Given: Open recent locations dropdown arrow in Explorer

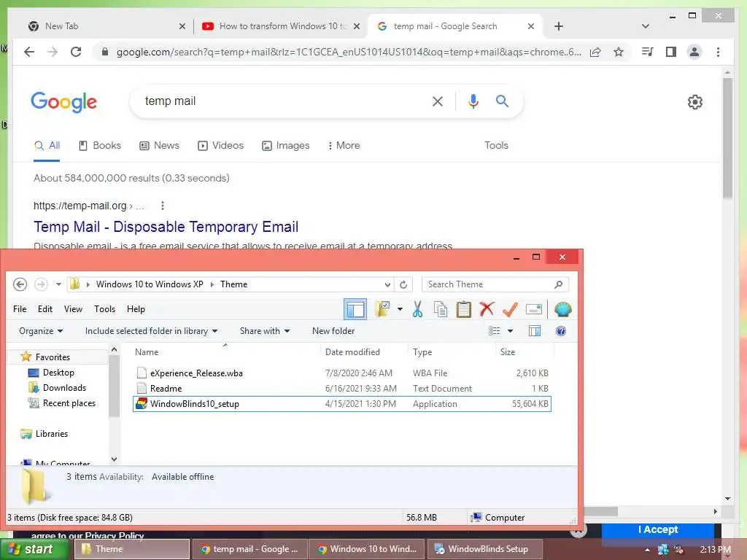Looking at the screenshot, I should [x=58, y=284].
